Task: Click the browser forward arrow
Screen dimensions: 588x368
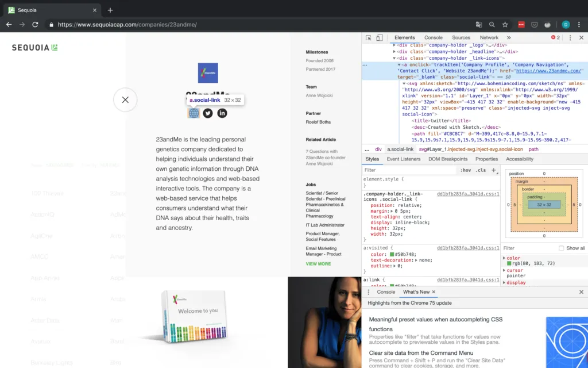Action: click(x=22, y=24)
